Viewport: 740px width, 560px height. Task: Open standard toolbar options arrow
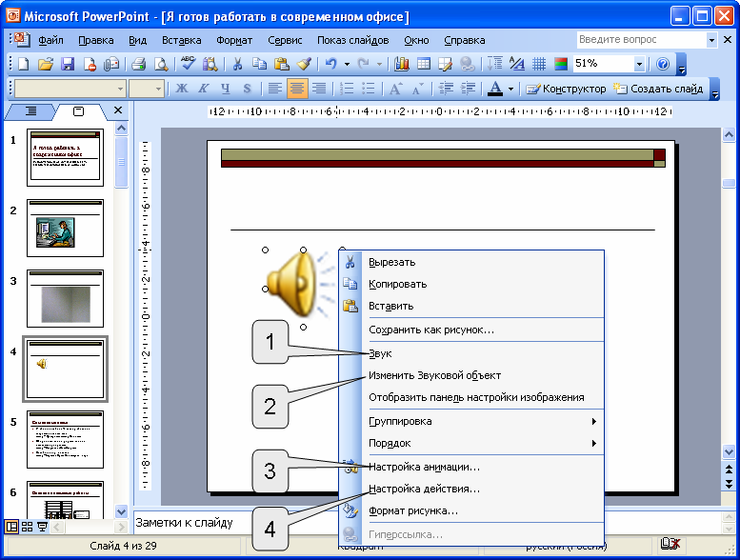tap(682, 65)
